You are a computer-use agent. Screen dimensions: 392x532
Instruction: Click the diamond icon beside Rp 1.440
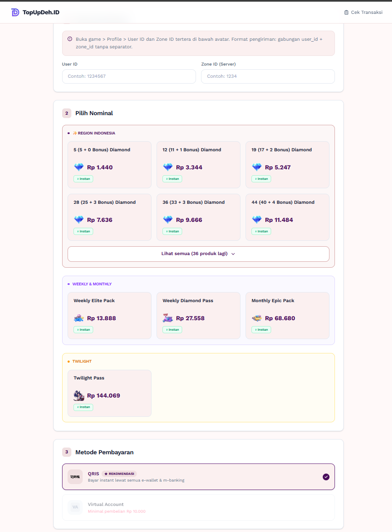[x=79, y=167]
